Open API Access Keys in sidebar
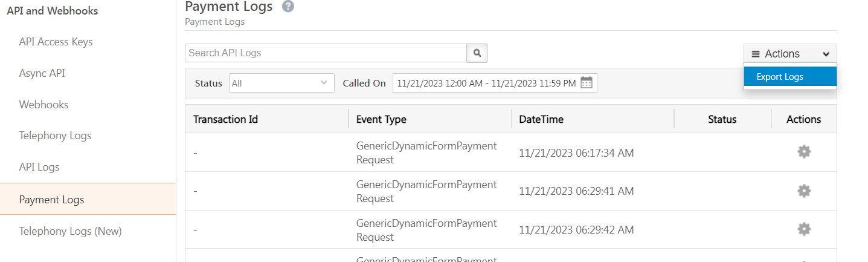 56,42
